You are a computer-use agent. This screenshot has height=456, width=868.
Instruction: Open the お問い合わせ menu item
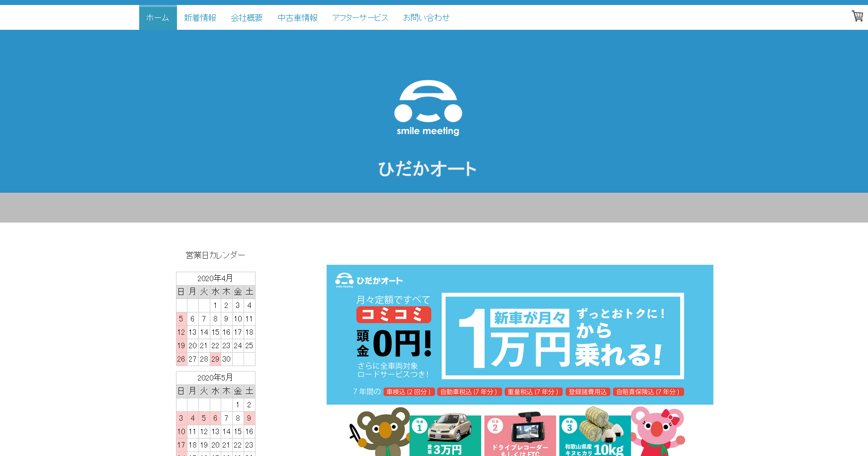click(x=426, y=17)
